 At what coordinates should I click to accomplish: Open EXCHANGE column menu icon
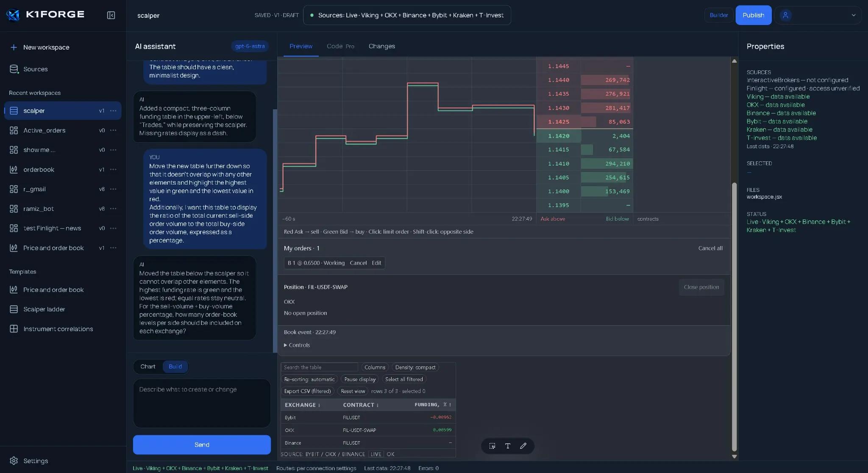319,405
